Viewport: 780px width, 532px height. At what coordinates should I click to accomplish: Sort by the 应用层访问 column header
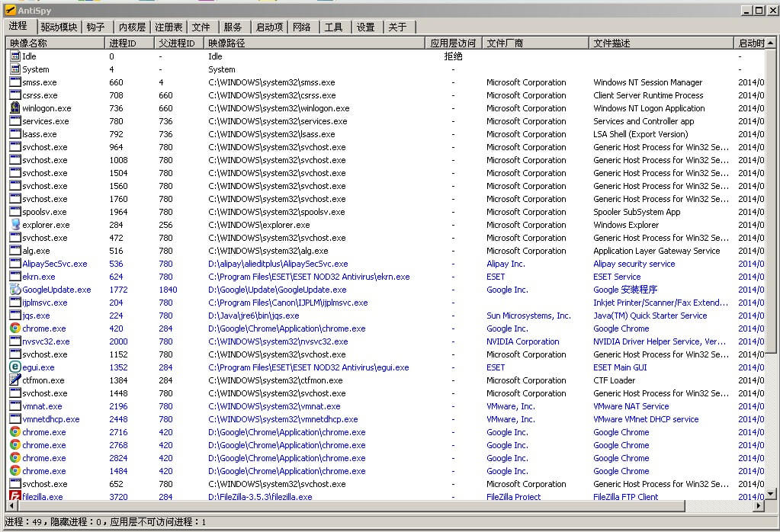pos(454,43)
